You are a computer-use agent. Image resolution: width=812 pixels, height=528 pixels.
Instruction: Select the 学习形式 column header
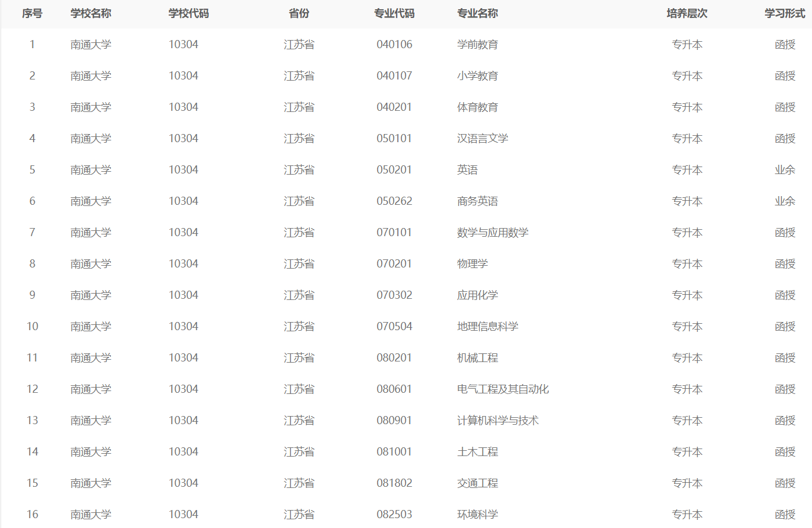[785, 13]
